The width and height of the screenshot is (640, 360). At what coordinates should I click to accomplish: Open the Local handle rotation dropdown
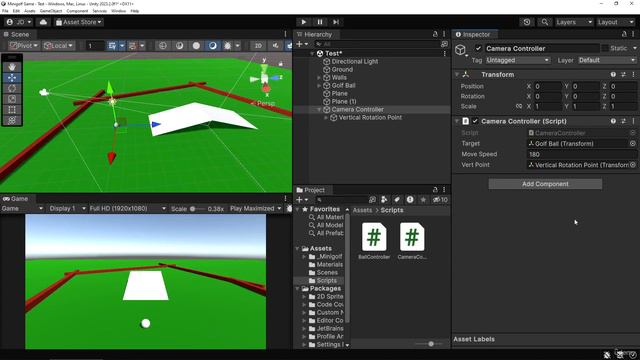pyautogui.click(x=58, y=46)
